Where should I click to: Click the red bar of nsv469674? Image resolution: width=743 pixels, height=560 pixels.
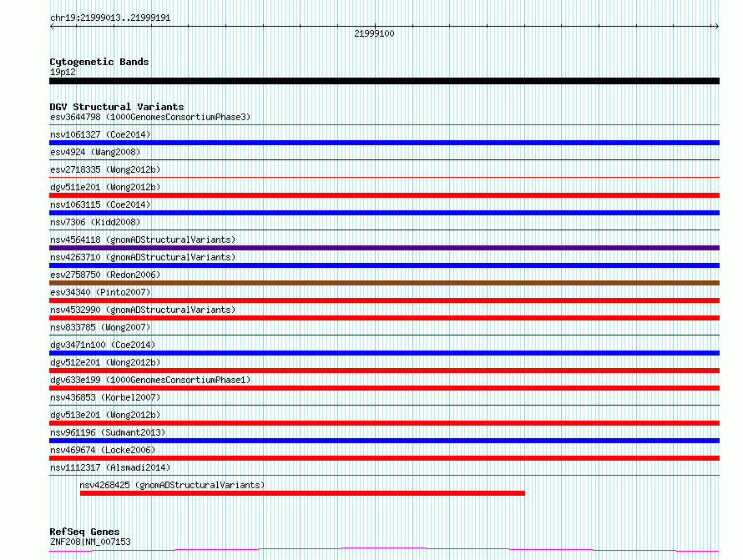tap(384, 458)
